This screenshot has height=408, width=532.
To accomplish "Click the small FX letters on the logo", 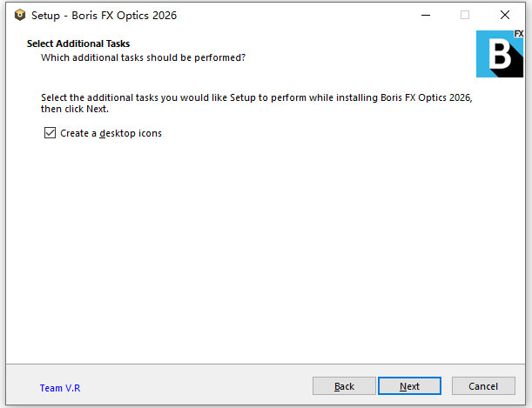I will (517, 35).
